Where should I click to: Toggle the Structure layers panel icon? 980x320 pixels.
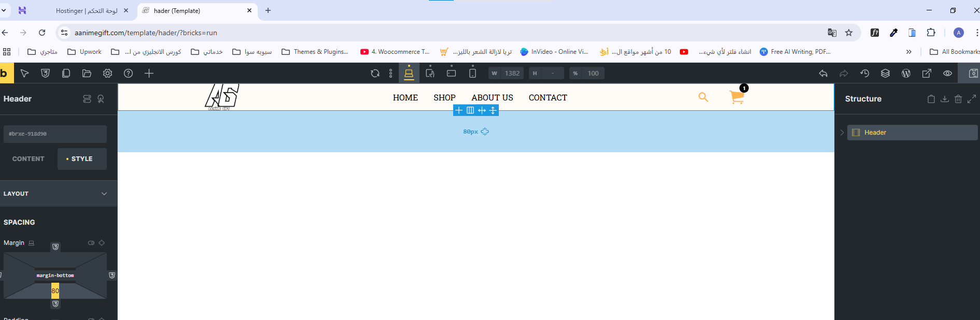point(885,74)
